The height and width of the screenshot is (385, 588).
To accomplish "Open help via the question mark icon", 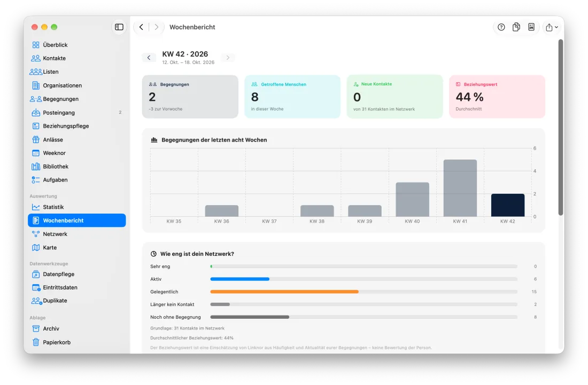I will (x=501, y=27).
